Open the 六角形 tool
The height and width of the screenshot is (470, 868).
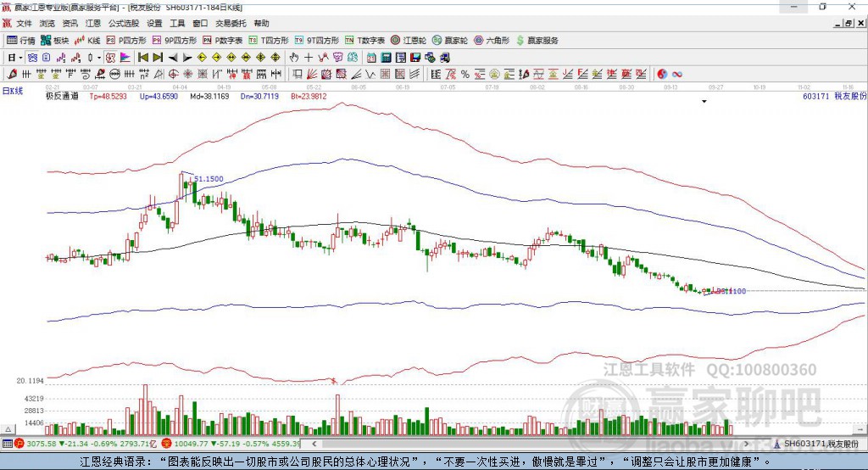pyautogui.click(x=492, y=41)
